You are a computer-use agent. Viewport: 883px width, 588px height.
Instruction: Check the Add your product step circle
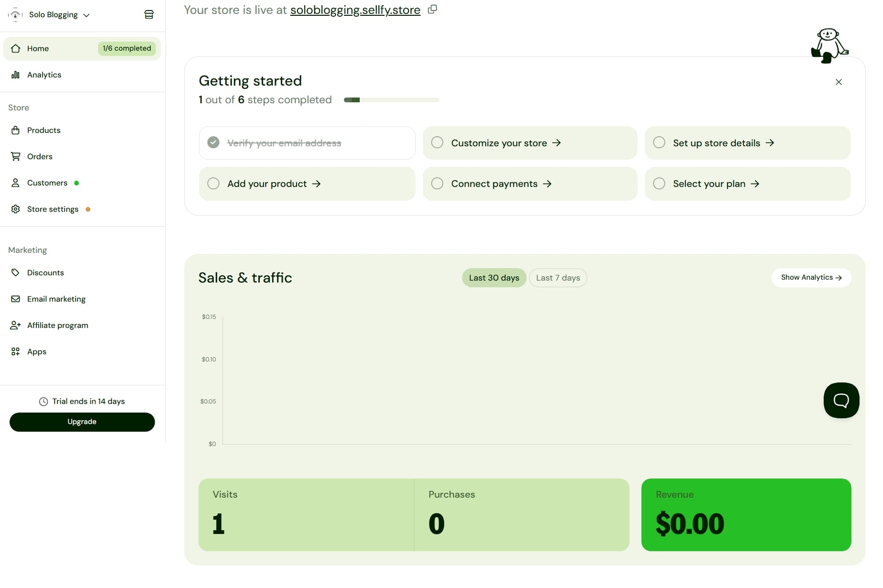click(213, 184)
